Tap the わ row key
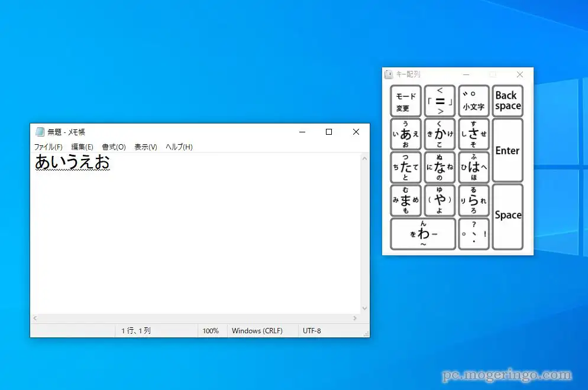Screen dimensions: 588x390 click(x=423, y=234)
